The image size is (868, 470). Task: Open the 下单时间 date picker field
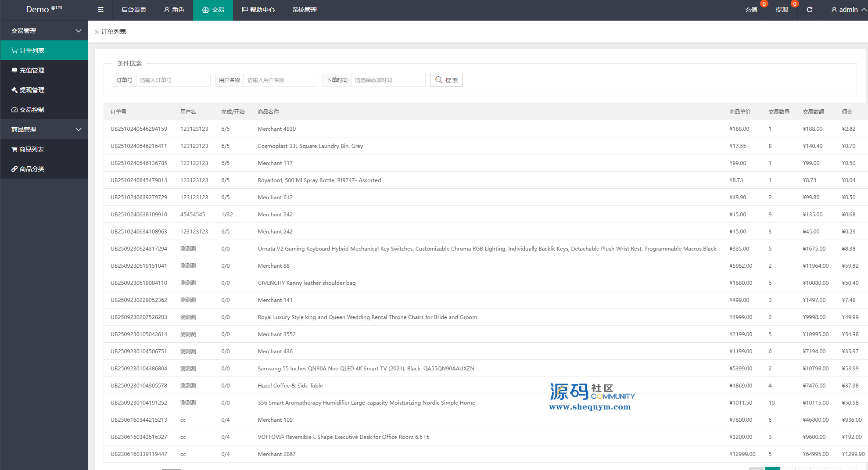click(x=388, y=80)
